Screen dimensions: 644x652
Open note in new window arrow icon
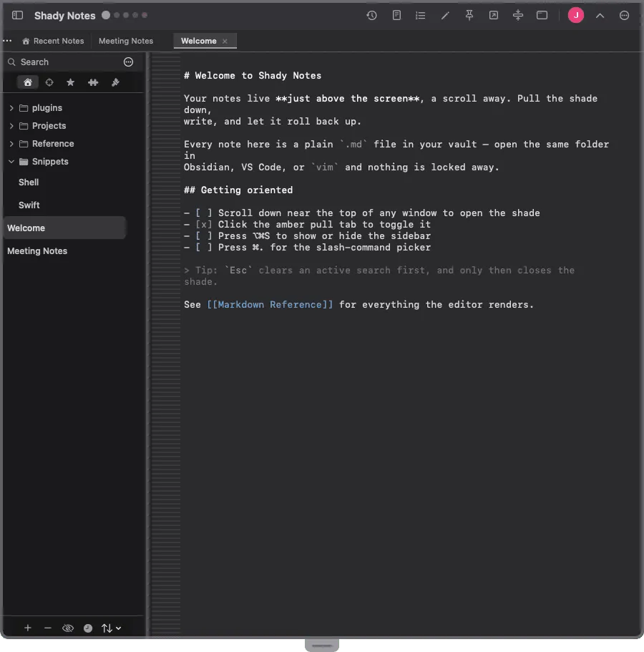[x=494, y=15]
